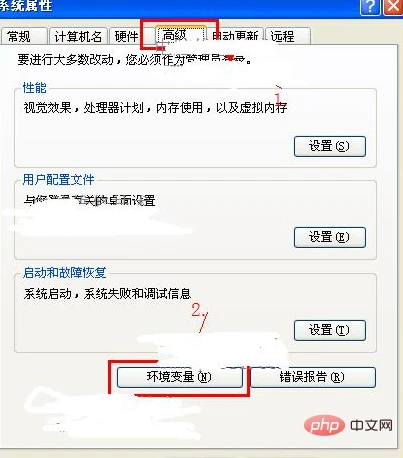
Task: Open startup and recovery 设置(T) button
Action: click(330, 330)
